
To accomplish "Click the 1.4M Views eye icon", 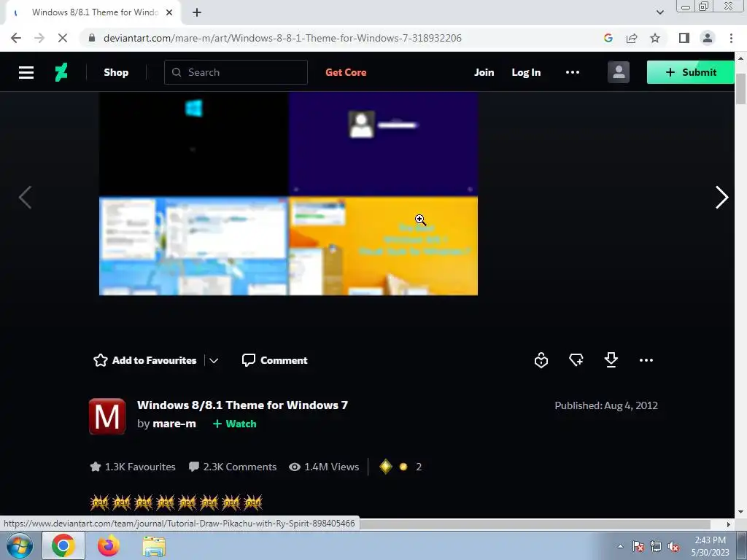I will 295,467.
